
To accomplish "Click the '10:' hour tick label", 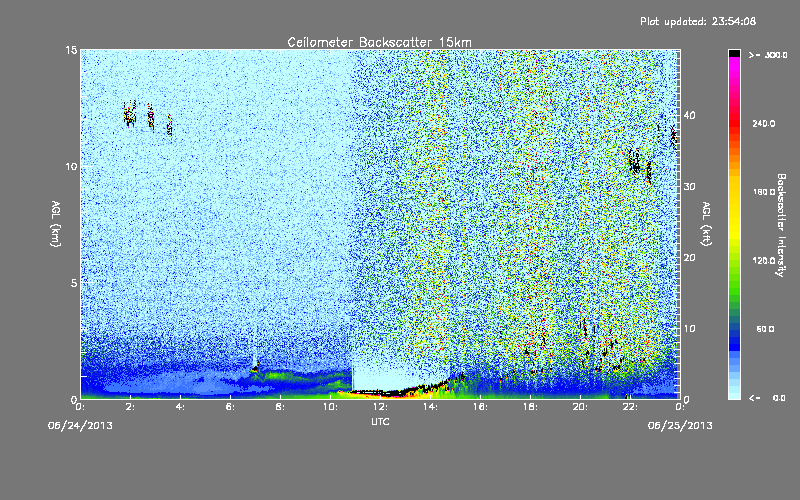I will pos(330,407).
